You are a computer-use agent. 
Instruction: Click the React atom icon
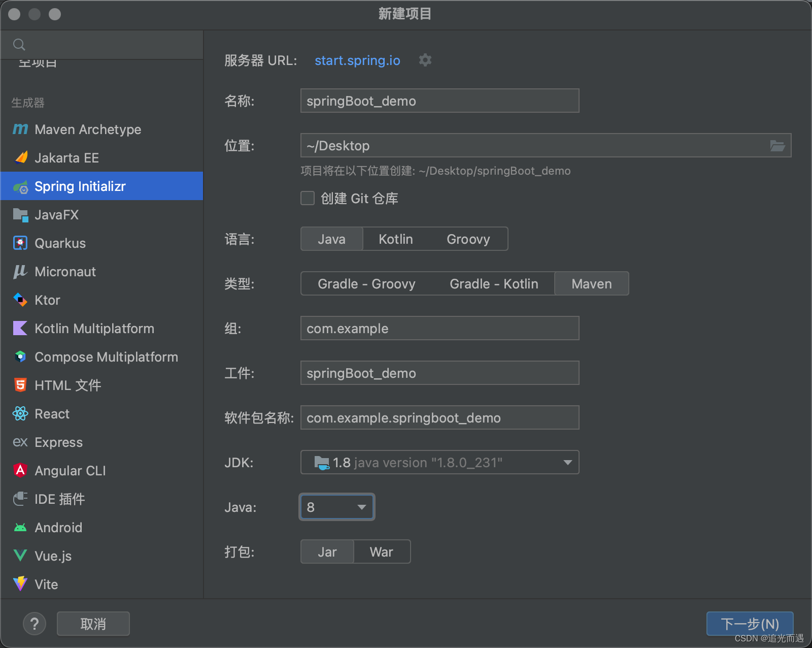click(20, 414)
